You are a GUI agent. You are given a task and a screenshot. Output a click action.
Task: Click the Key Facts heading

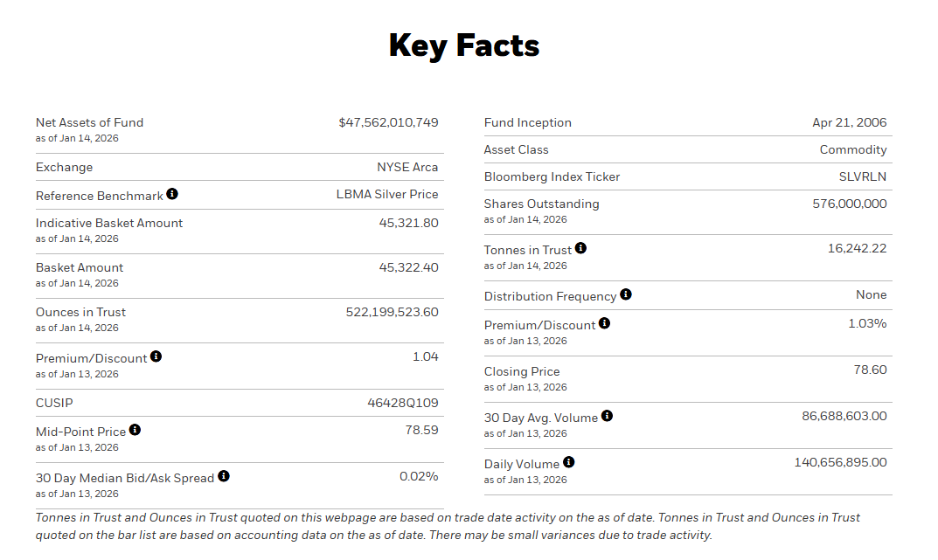tap(464, 45)
